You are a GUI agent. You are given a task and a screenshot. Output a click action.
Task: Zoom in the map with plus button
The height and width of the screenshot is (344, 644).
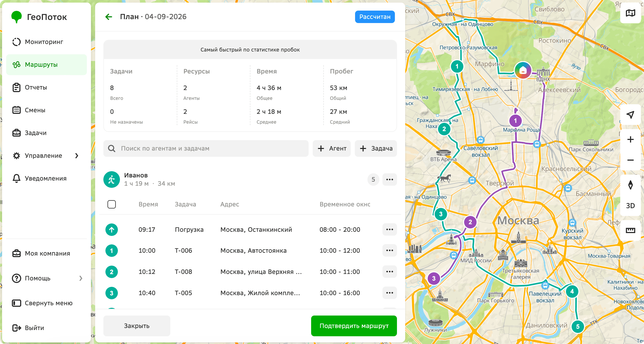630,139
